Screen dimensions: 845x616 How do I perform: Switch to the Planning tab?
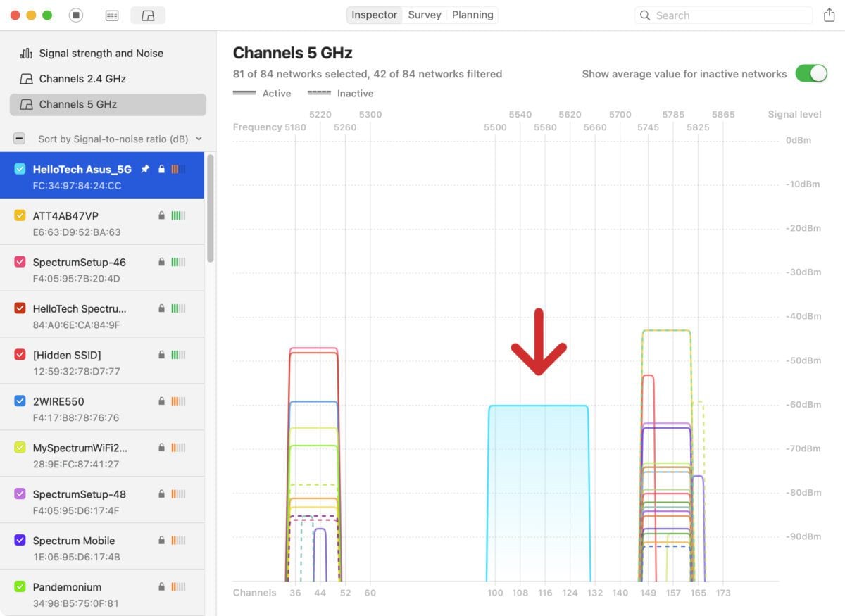(472, 14)
